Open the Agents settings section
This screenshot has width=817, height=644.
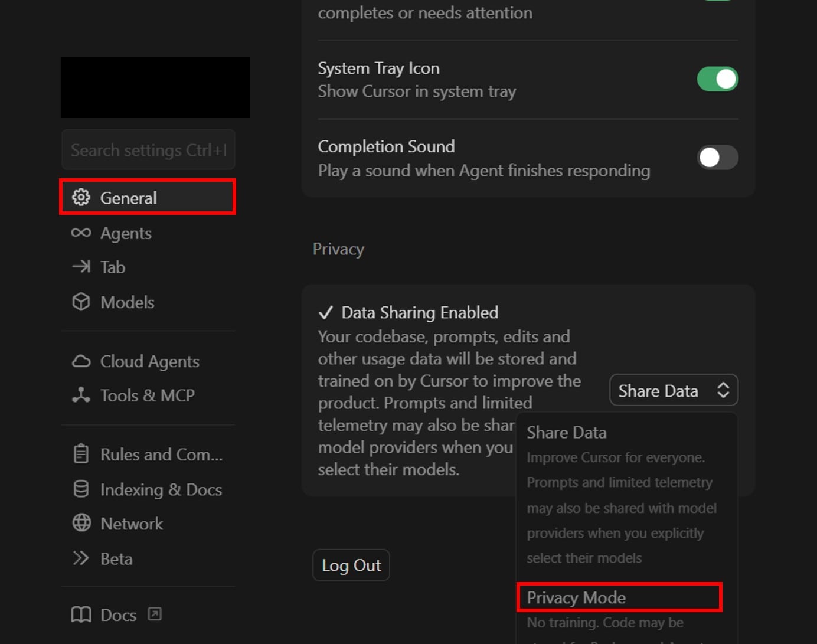click(x=126, y=233)
